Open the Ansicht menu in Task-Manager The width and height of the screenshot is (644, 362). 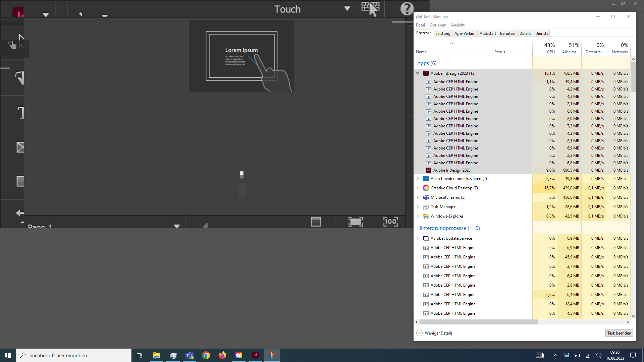click(458, 25)
